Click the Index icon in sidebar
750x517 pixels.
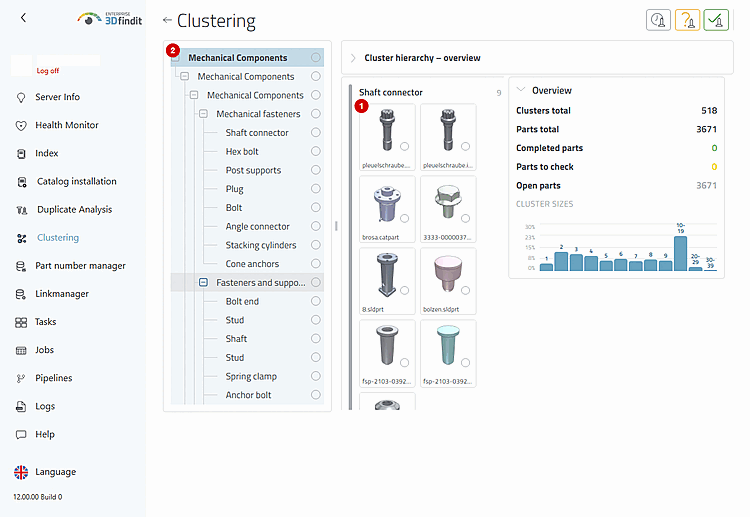21,154
